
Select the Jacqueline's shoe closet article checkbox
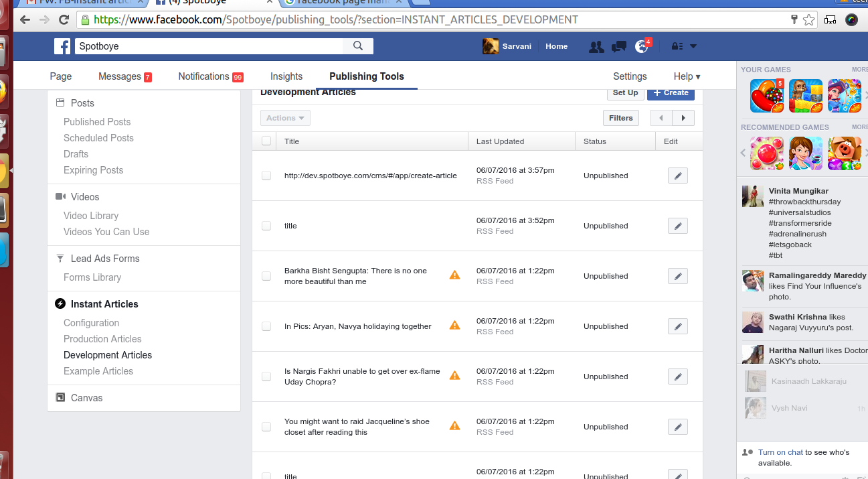tap(266, 427)
